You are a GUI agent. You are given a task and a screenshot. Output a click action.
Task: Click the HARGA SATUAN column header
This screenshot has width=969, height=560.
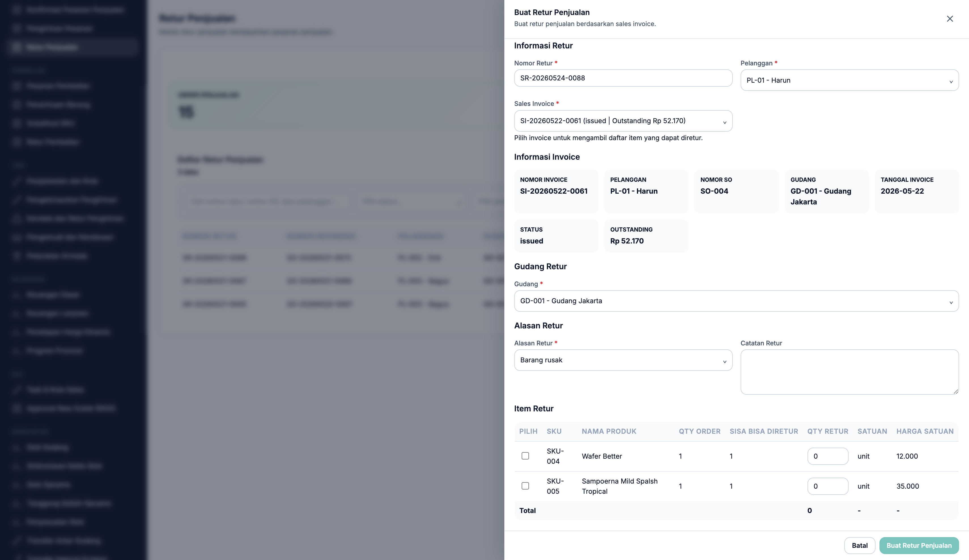925,431
